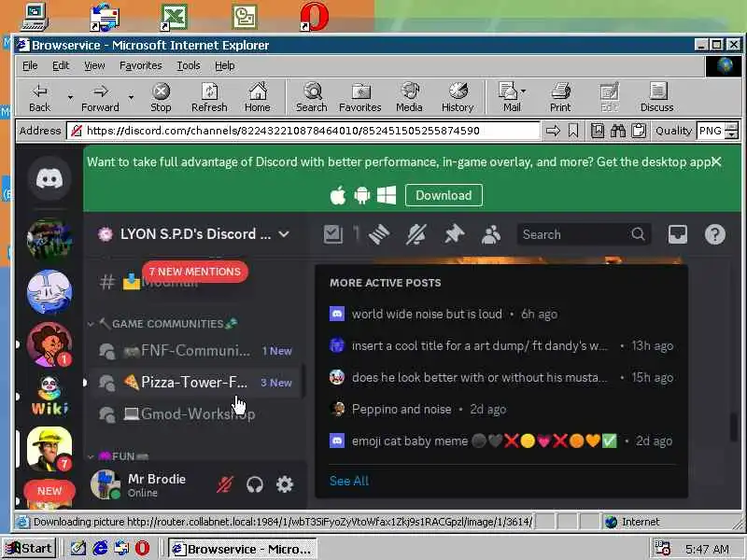The height and width of the screenshot is (560, 747).
Task: Click the Apple platform icon in banner
Action: coord(338,195)
